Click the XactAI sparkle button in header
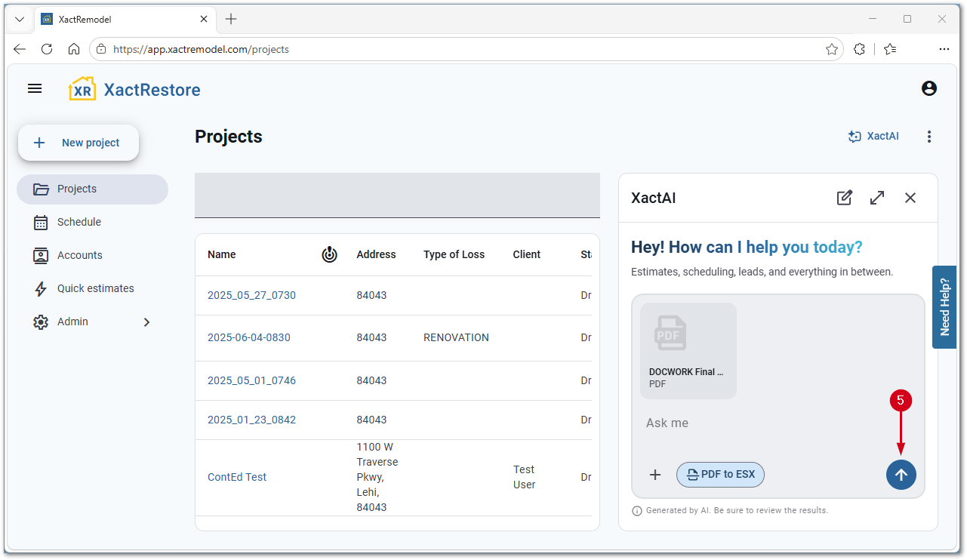This screenshot has width=967, height=560. pos(873,137)
